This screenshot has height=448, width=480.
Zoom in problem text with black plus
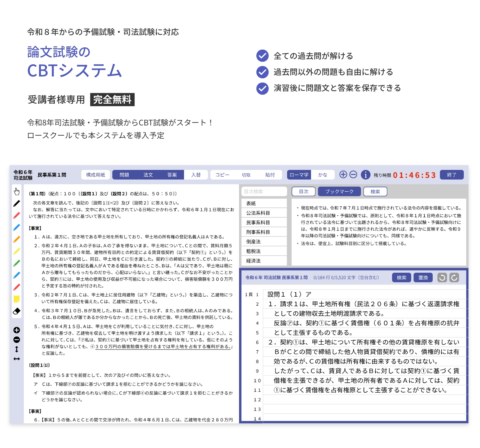pos(17,330)
